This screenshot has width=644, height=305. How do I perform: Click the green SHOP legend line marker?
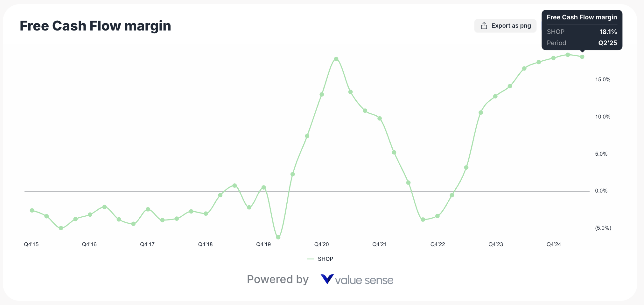pyautogui.click(x=310, y=259)
